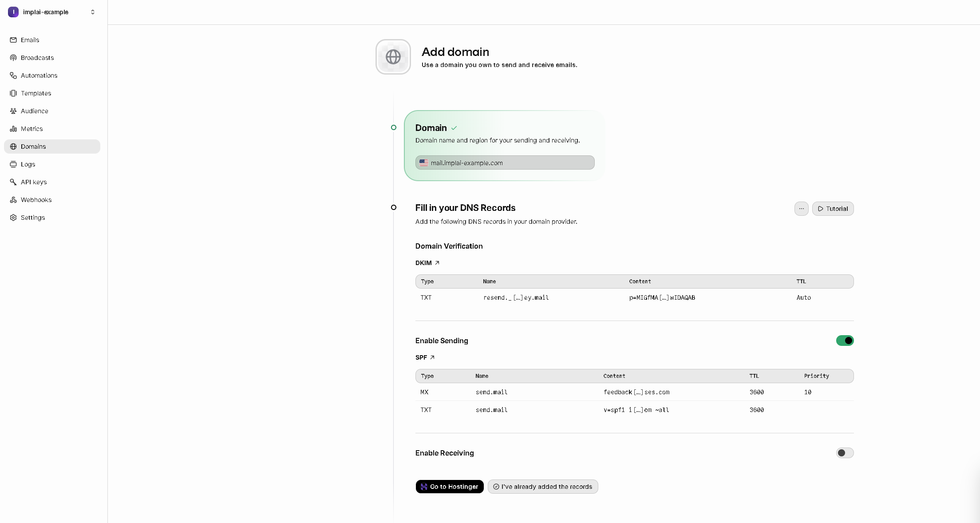
Task: Click the Templates icon in sidebar
Action: [13, 93]
